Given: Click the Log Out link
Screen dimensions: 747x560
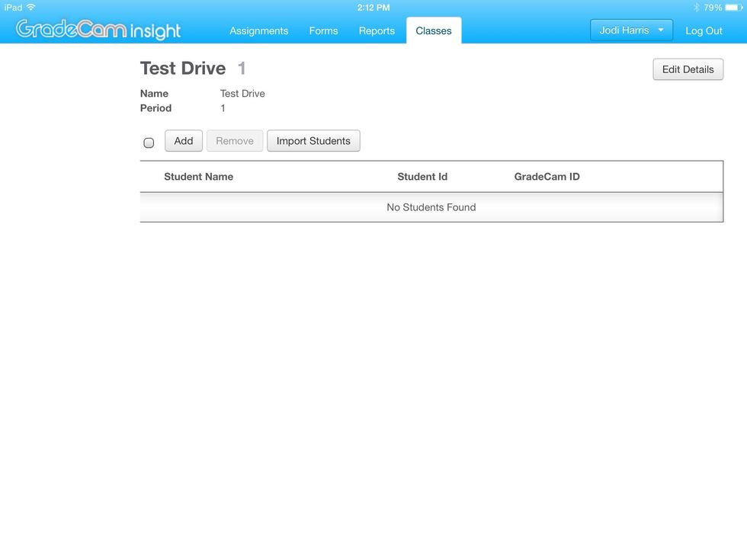Looking at the screenshot, I should coord(704,31).
